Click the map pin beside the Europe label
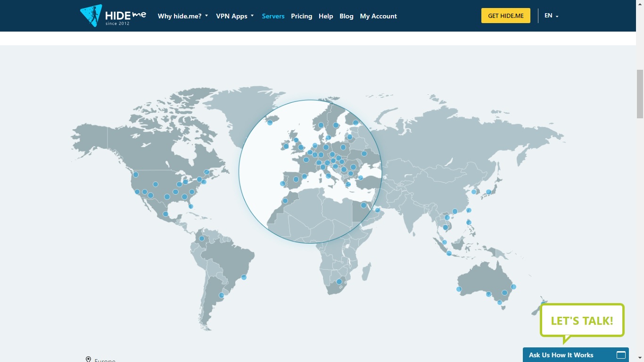Viewport: 644px width, 362px height. pos(88,359)
